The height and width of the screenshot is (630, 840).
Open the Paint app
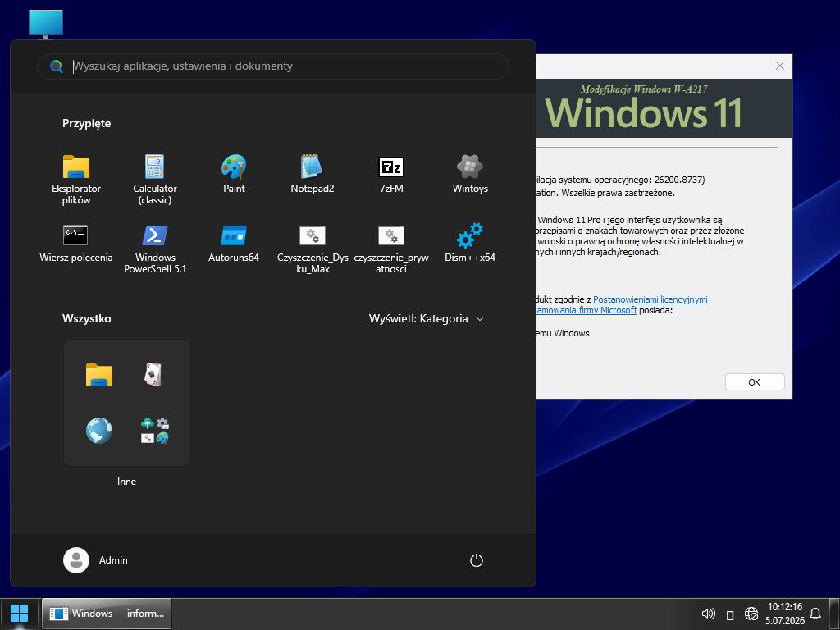(x=234, y=175)
